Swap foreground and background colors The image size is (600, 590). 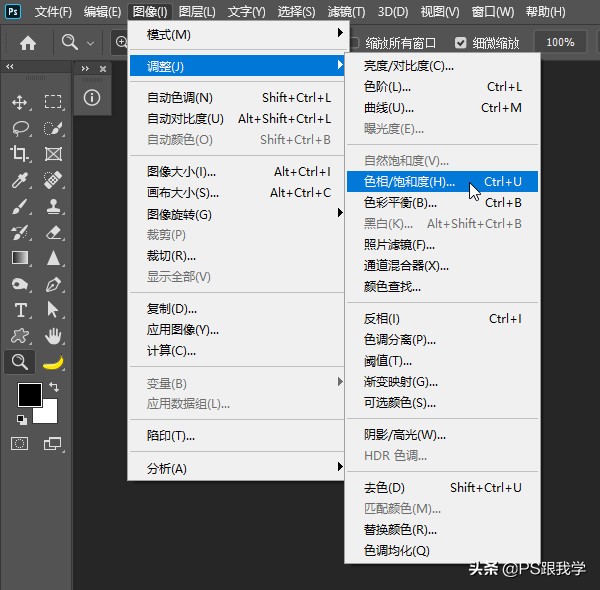coord(54,387)
